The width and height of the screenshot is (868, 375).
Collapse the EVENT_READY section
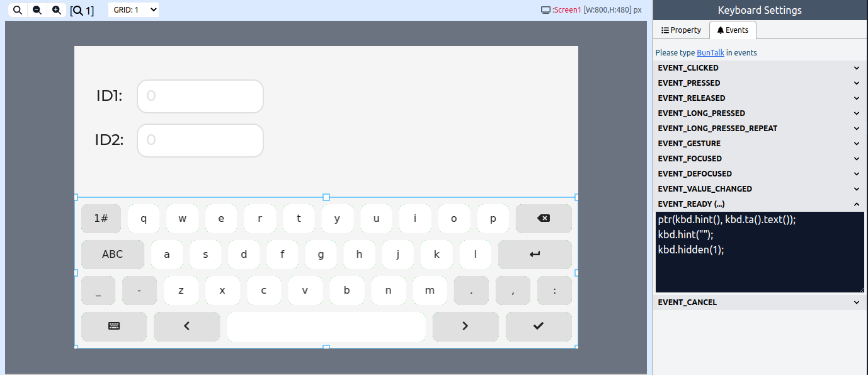point(758,204)
